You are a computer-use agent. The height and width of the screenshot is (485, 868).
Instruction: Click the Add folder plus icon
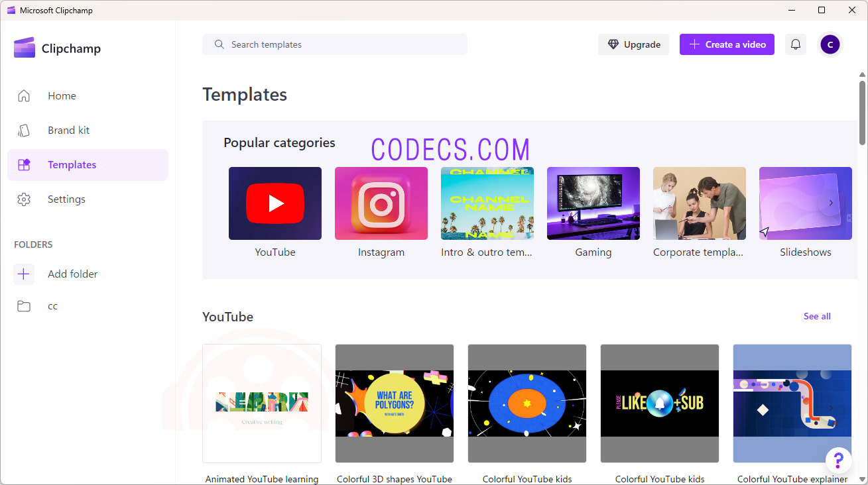click(24, 274)
